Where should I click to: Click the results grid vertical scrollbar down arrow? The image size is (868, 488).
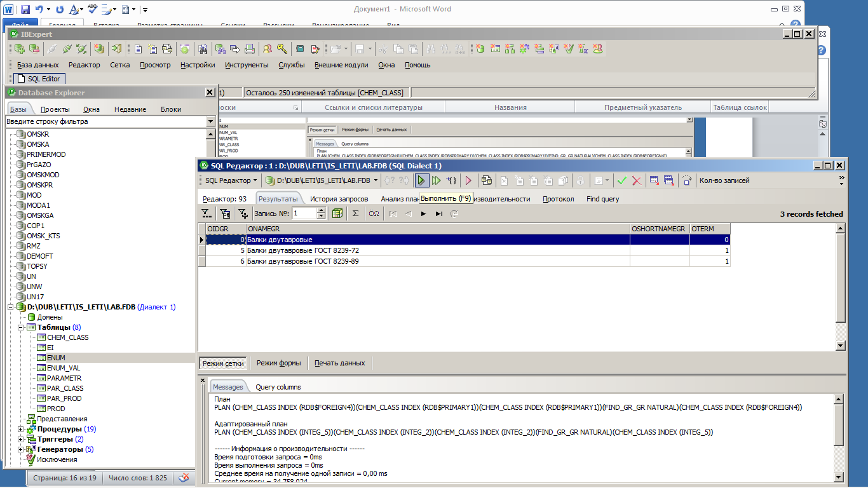840,345
